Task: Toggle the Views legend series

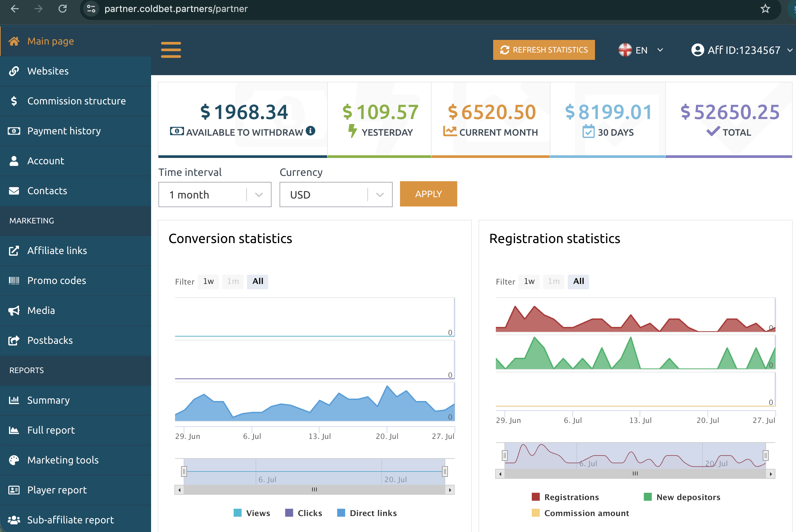Action: point(252,513)
